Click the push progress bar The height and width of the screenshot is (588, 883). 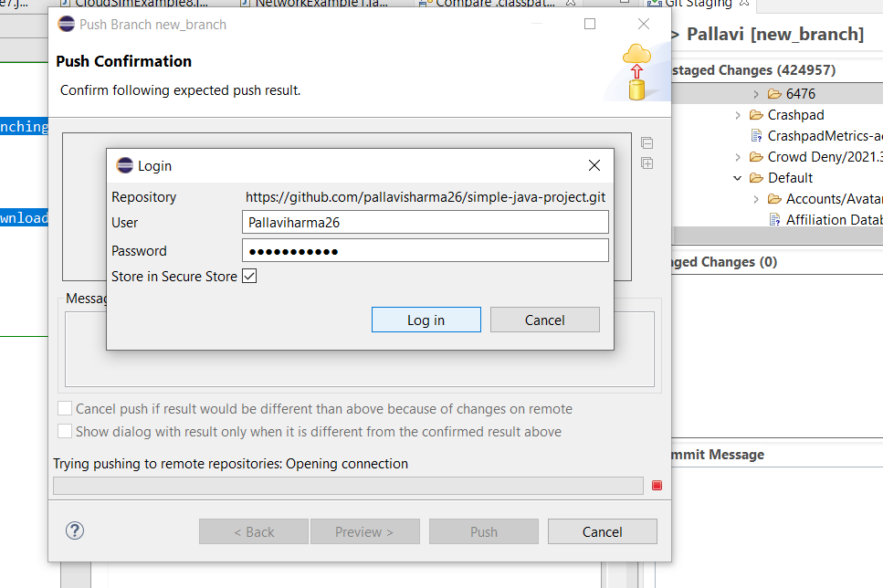pyautogui.click(x=348, y=486)
